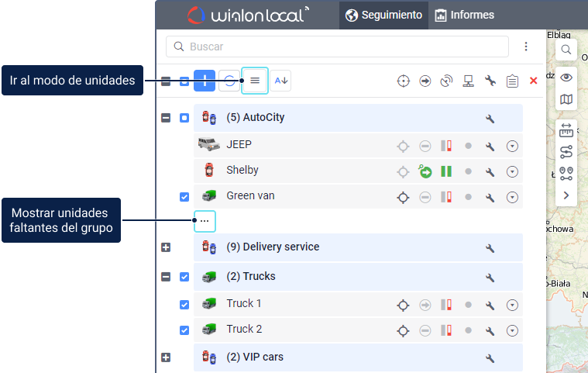This screenshot has height=373, width=588.
Task: Switch to the Seguimiento tab
Action: (384, 16)
